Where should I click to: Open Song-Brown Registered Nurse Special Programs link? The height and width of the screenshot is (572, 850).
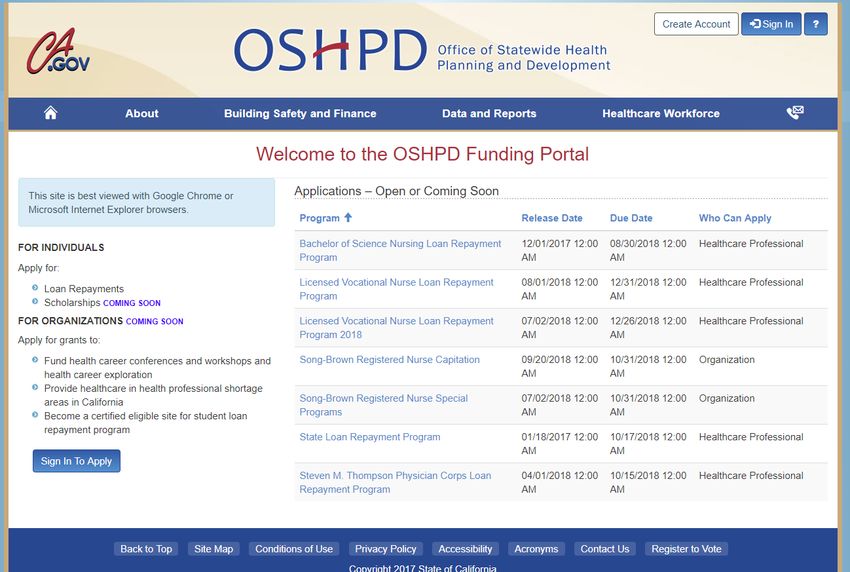(383, 405)
